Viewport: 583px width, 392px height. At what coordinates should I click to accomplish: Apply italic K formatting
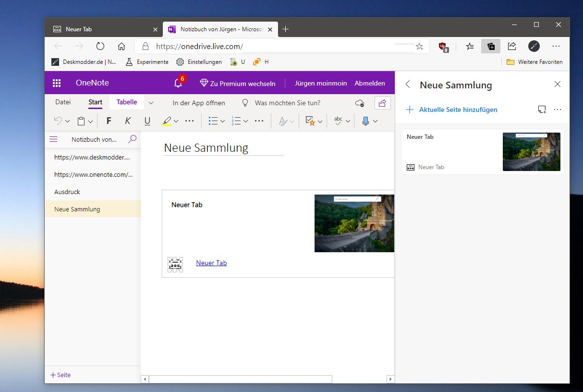pos(128,121)
